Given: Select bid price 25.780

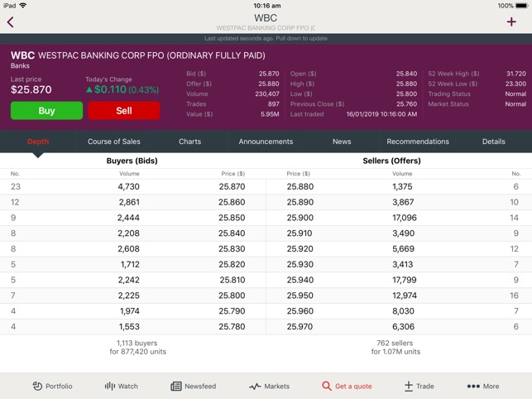Looking at the screenshot, I should click(232, 327).
